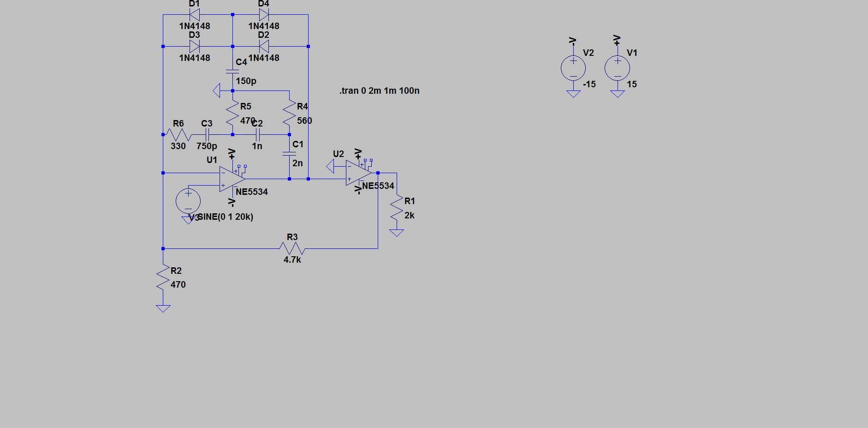Click the U1 reference label

click(212, 160)
